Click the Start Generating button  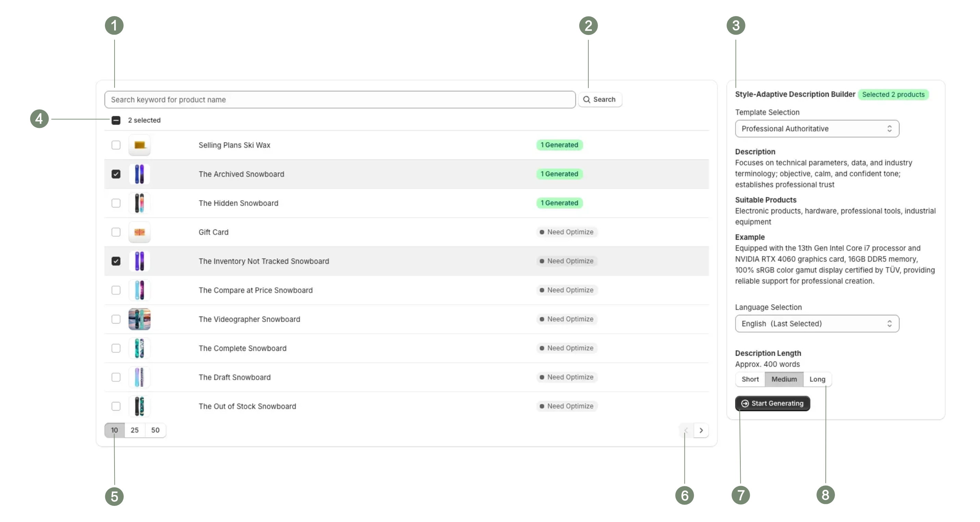772,403
